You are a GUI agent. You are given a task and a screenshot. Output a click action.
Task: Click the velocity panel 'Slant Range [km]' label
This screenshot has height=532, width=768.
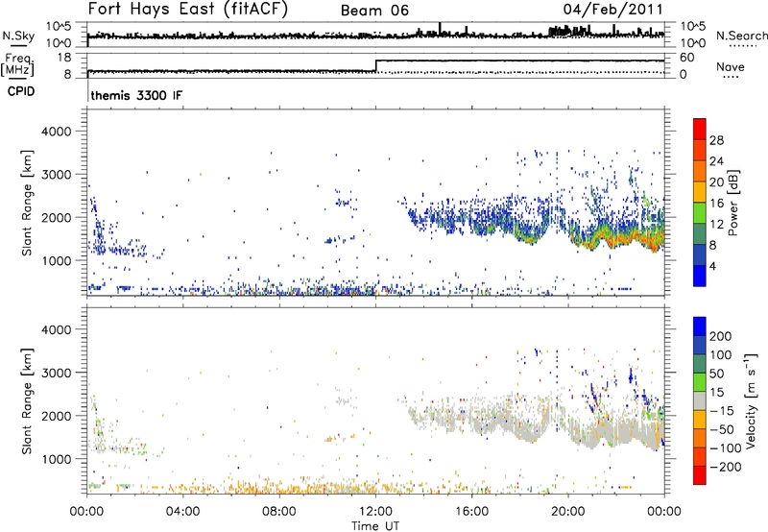[x=27, y=400]
